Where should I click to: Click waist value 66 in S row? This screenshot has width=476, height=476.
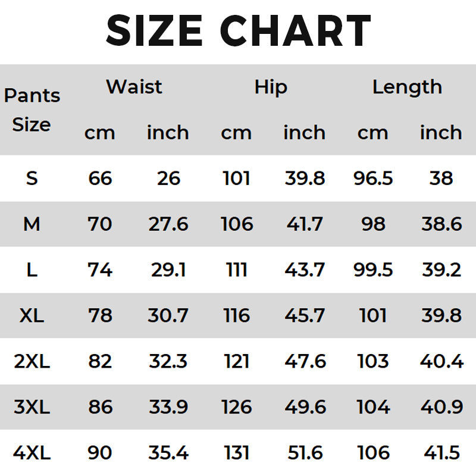[x=100, y=178]
